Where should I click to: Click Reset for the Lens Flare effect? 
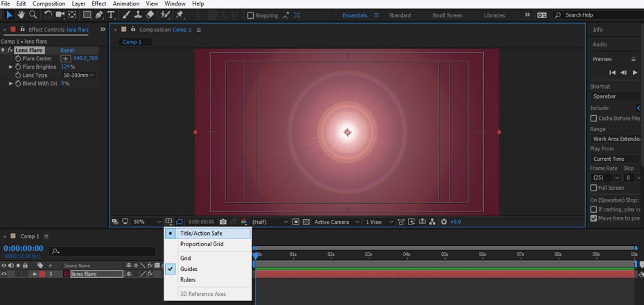[67, 50]
